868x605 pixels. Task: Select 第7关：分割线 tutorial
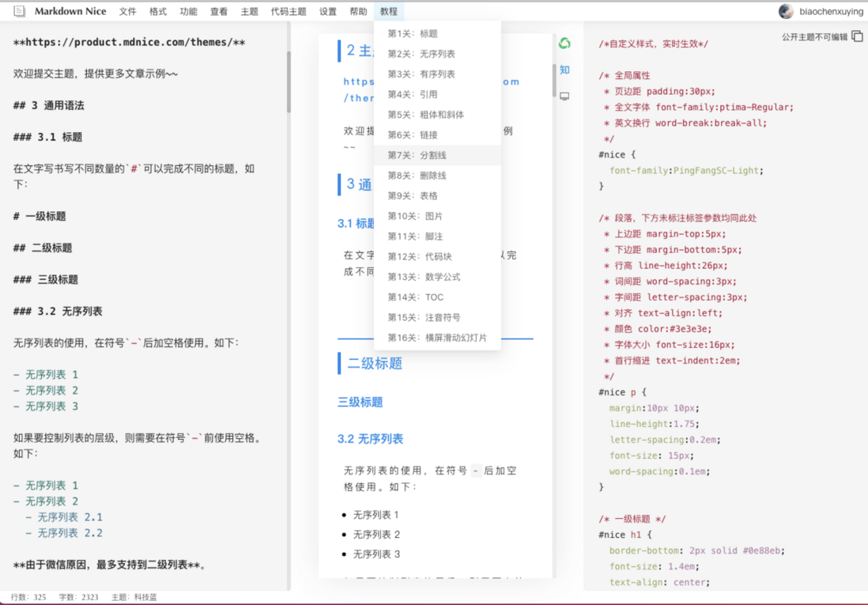point(437,155)
